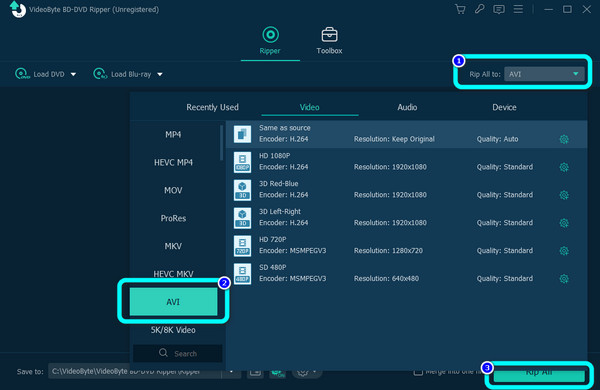Open the hamburger menu icon

click(x=518, y=9)
